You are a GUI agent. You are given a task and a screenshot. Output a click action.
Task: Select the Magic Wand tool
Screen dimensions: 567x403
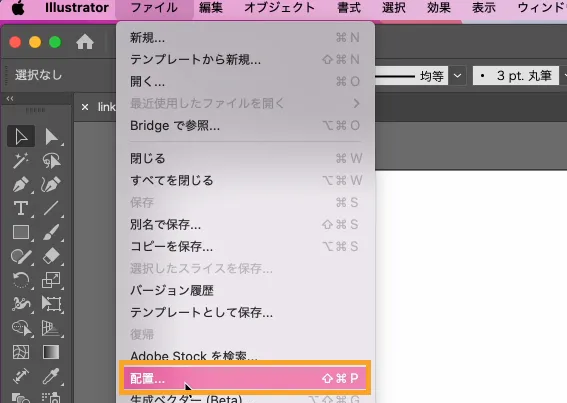pos(21,160)
